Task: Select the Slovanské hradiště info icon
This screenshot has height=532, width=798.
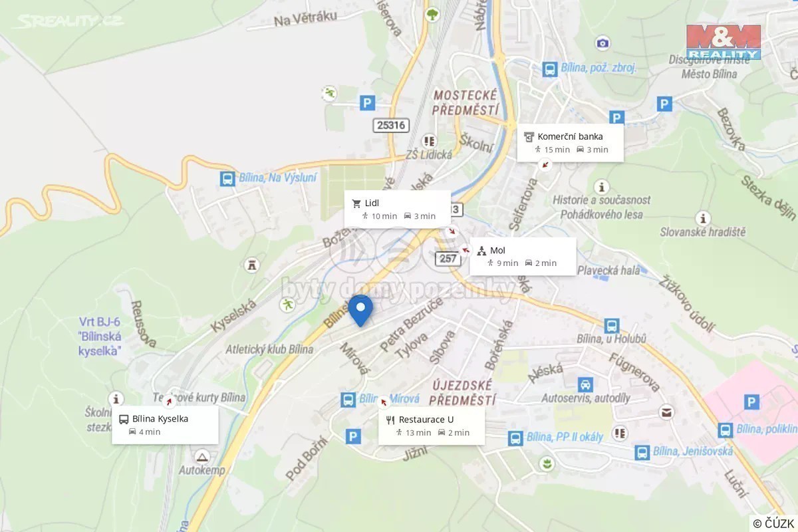Action: (702, 218)
